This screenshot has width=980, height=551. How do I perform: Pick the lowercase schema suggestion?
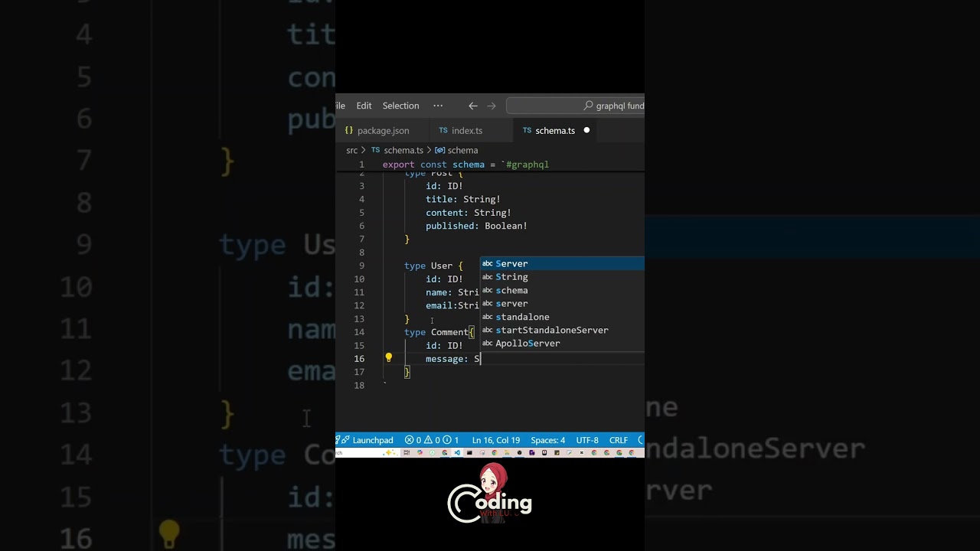562,291
